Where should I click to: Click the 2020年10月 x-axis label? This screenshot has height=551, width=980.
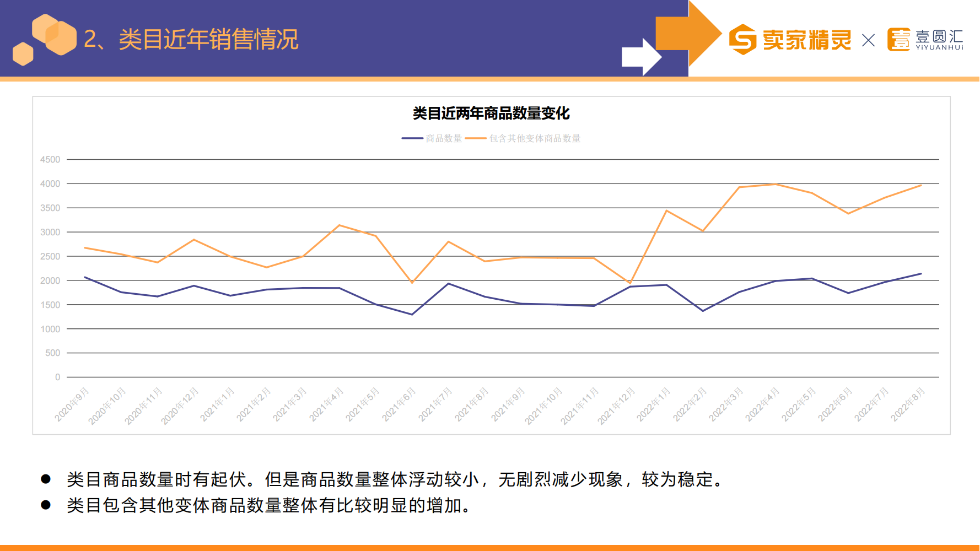click(107, 406)
